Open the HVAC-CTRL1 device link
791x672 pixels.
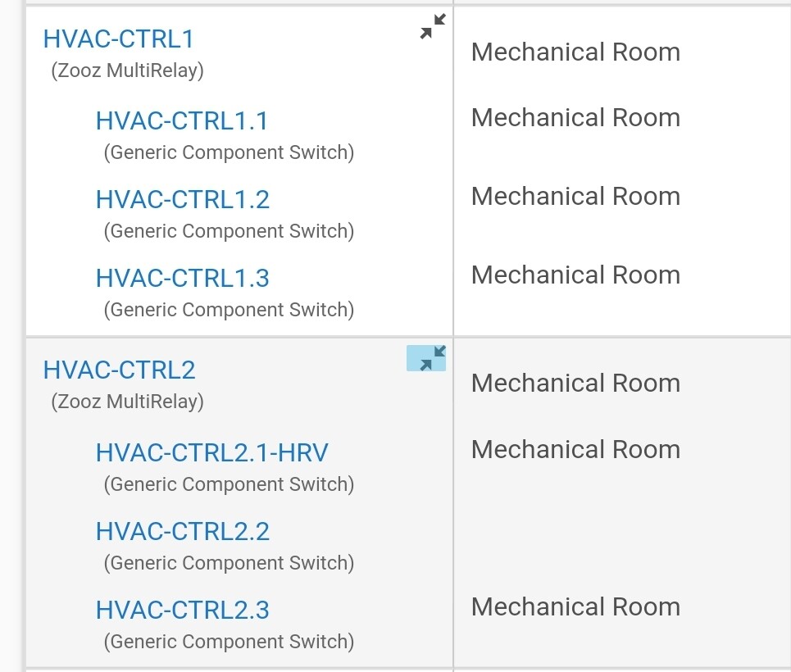(119, 39)
